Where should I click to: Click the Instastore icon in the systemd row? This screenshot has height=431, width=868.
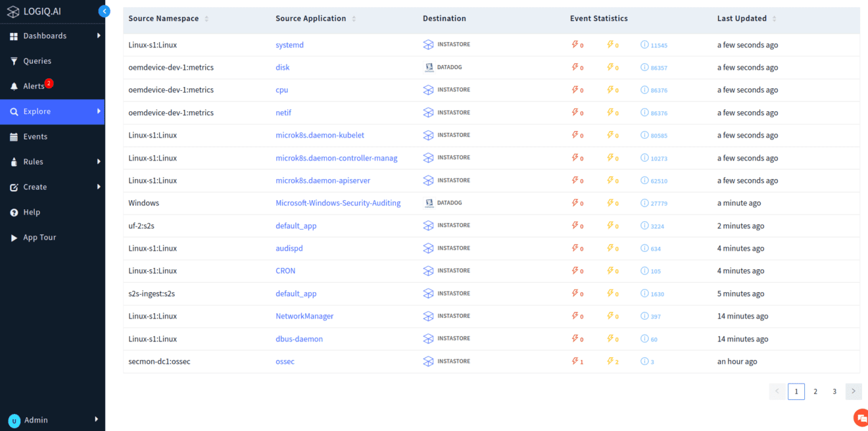429,45
